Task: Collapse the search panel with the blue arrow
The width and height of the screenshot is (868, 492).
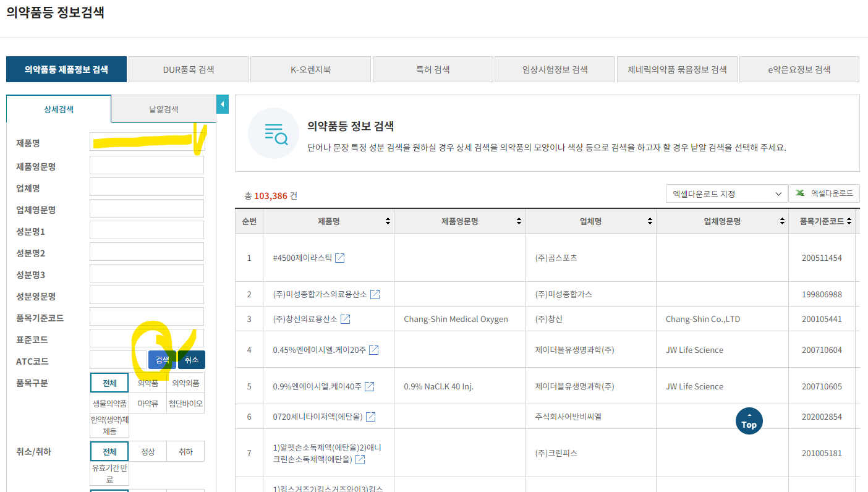Action: tap(222, 104)
